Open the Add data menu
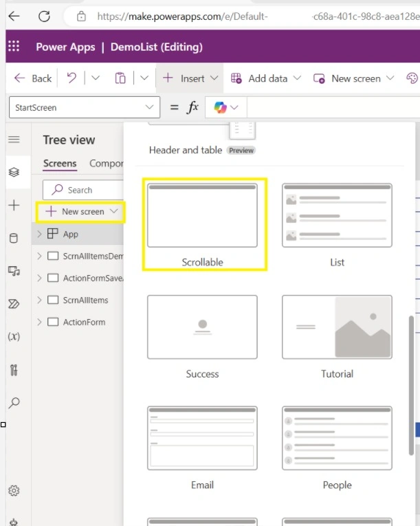This screenshot has height=526, width=420. pos(266,78)
